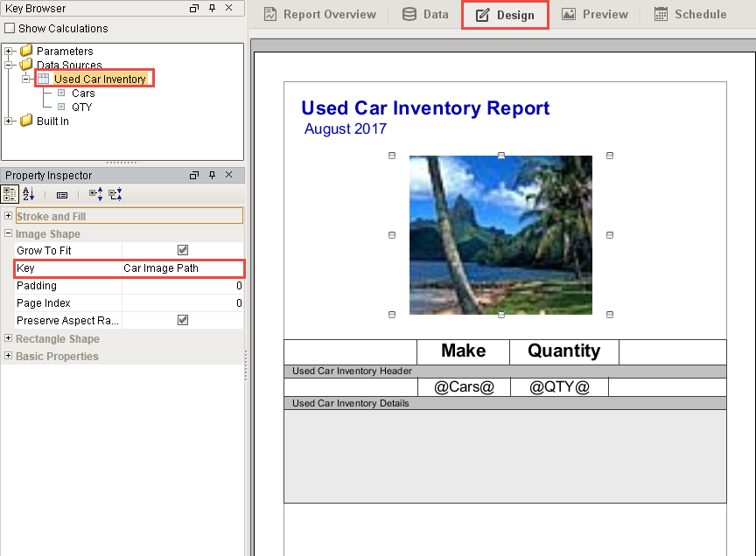The height and width of the screenshot is (556, 756).
Task: Click expand all properties icon
Action: coord(95,194)
